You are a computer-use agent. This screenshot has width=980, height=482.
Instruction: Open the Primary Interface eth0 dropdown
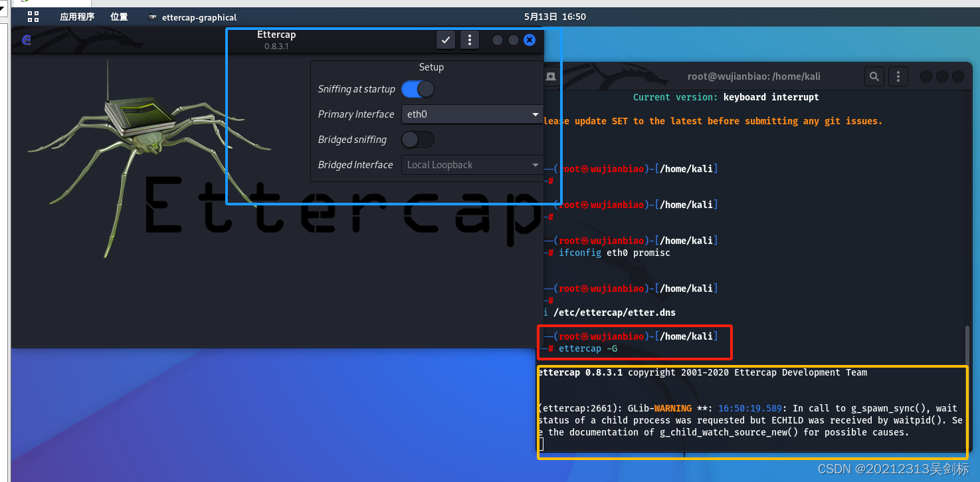click(472, 114)
